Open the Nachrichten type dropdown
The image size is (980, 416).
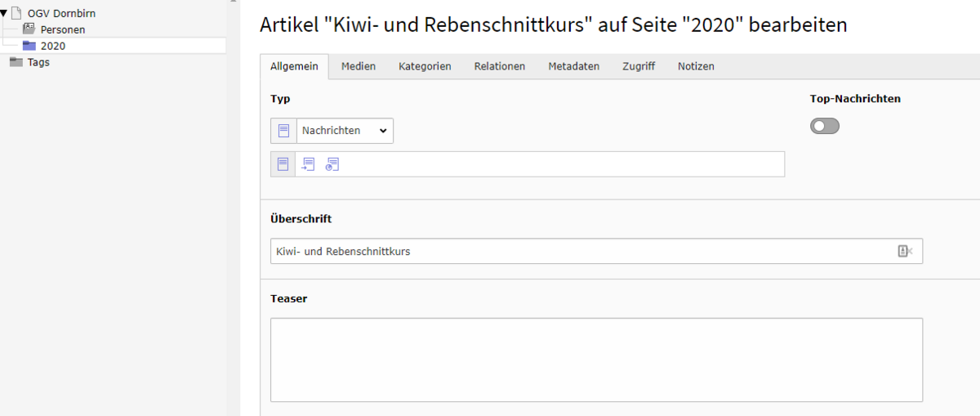tap(344, 131)
